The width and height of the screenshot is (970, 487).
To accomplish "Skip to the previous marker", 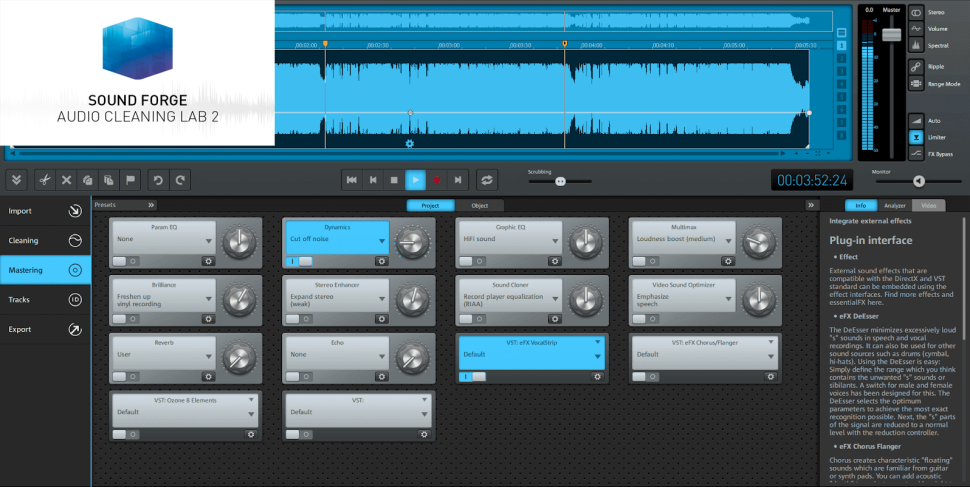I will tap(373, 180).
